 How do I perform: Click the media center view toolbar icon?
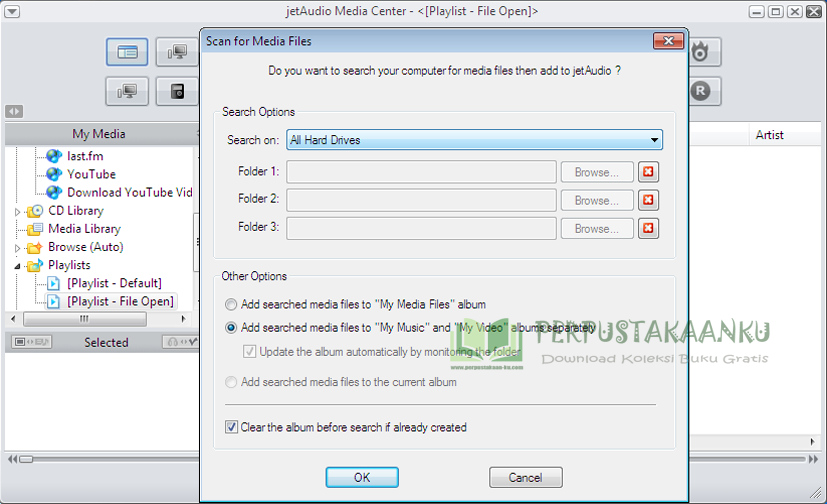pos(127,52)
